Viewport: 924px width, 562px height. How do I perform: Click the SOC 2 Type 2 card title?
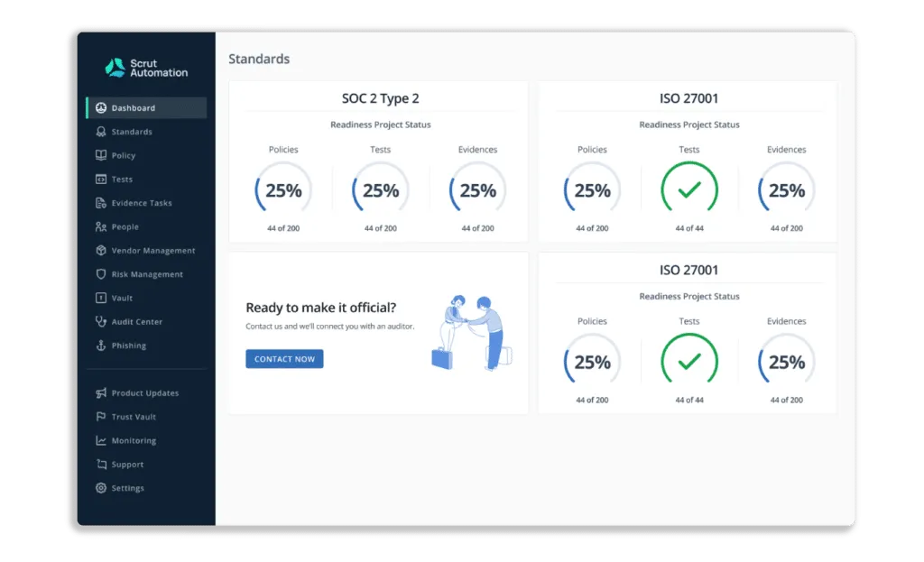380,98
